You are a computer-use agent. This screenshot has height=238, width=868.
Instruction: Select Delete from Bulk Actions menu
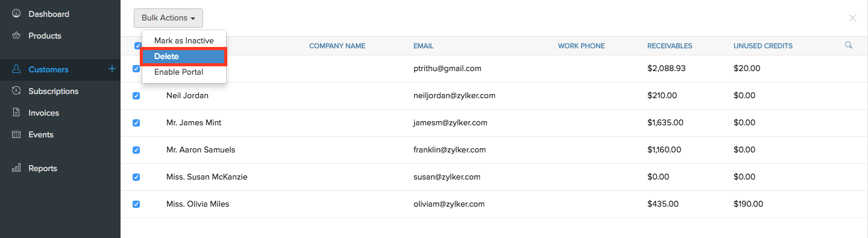coord(184,56)
